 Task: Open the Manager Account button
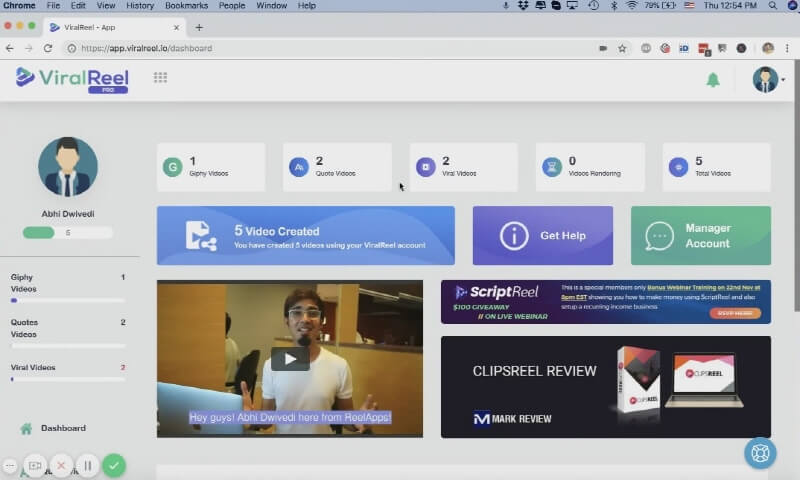click(x=701, y=236)
